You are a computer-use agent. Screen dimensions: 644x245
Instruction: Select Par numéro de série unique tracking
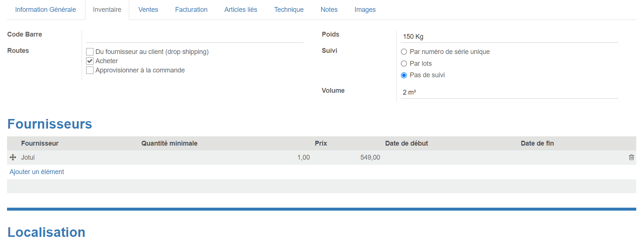tap(404, 52)
